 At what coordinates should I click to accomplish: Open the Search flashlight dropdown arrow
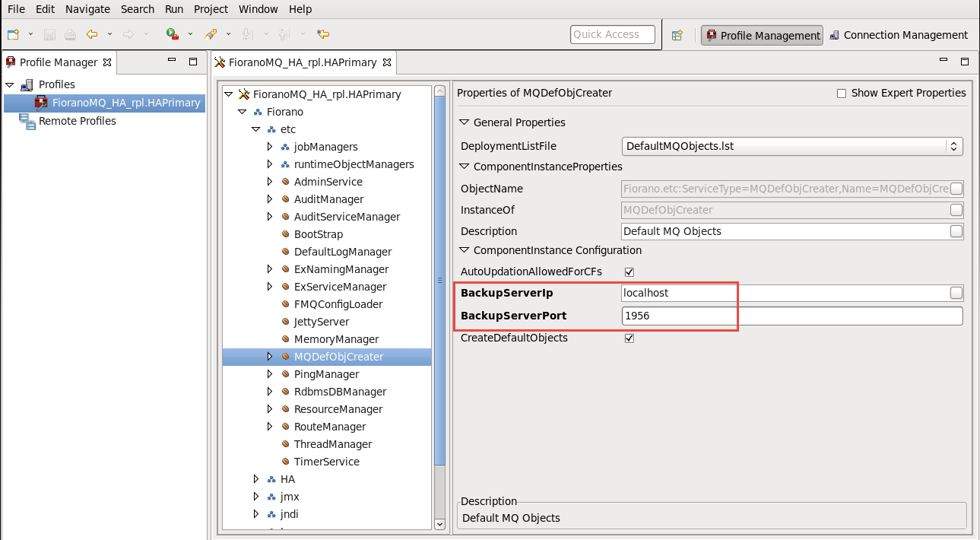click(x=229, y=34)
